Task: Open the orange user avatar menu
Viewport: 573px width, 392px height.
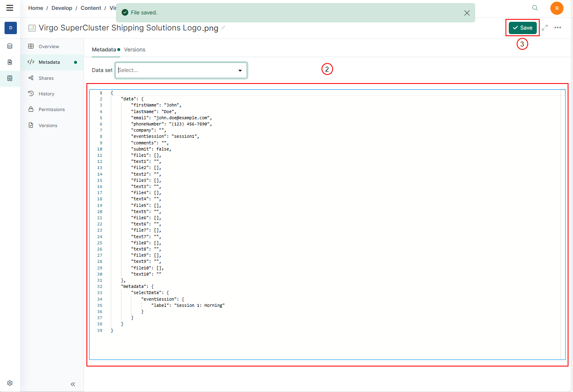Action: [557, 8]
